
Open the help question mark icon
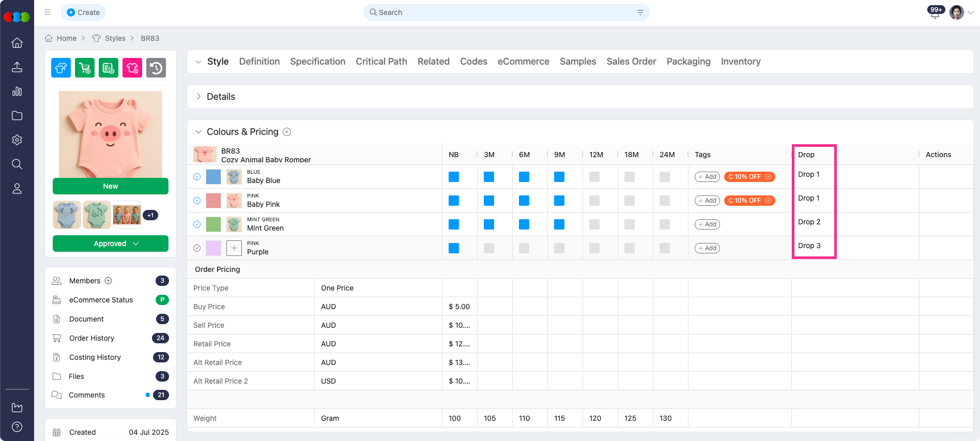pos(17,427)
